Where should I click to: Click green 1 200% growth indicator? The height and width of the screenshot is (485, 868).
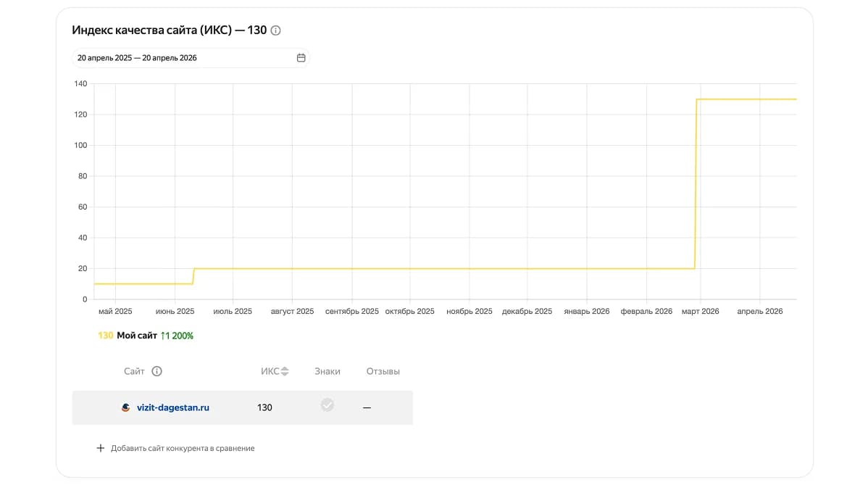pos(177,336)
